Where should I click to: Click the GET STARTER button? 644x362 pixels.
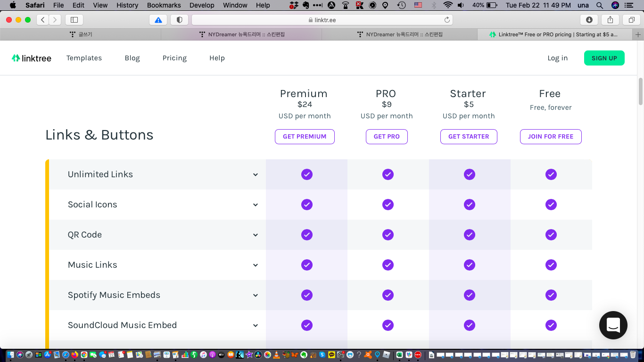point(469,137)
